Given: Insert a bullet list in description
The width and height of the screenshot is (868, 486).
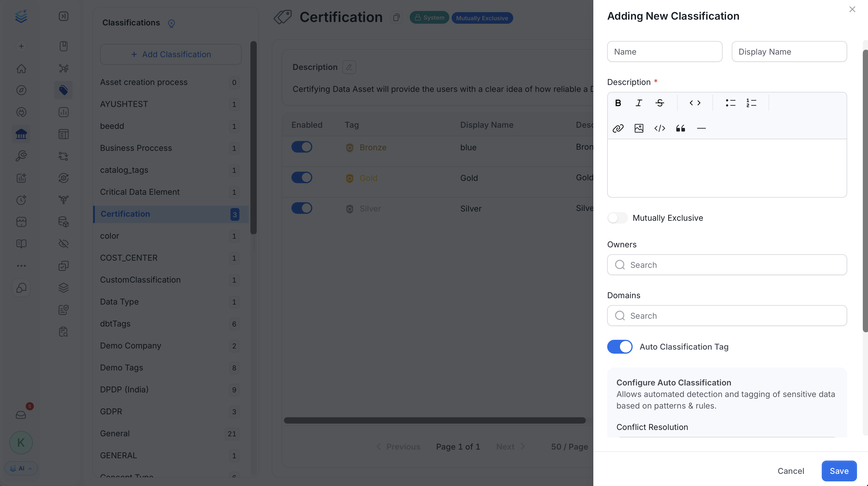Looking at the screenshot, I should pyautogui.click(x=730, y=103).
